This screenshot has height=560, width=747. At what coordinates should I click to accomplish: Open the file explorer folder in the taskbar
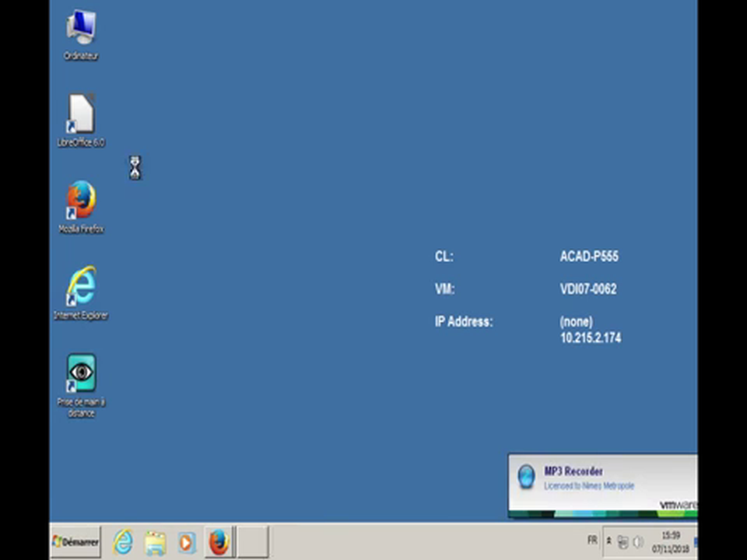(155, 541)
